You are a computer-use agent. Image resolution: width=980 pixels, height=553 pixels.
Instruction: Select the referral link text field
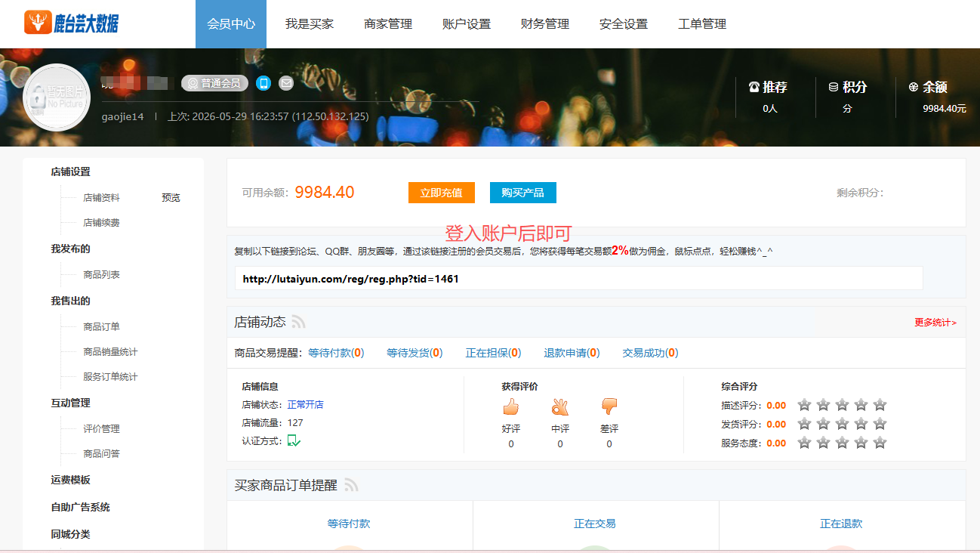coord(578,278)
